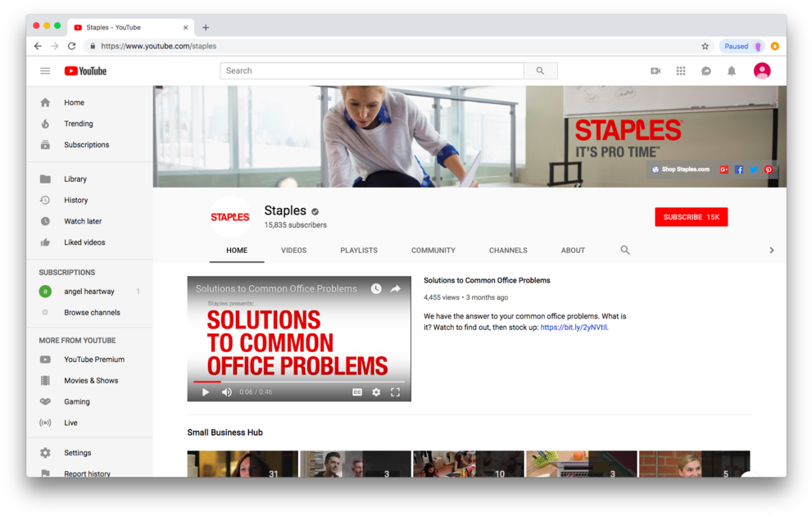This screenshot has width=812, height=516.
Task: Open YouTube Premium
Action: coord(89,360)
